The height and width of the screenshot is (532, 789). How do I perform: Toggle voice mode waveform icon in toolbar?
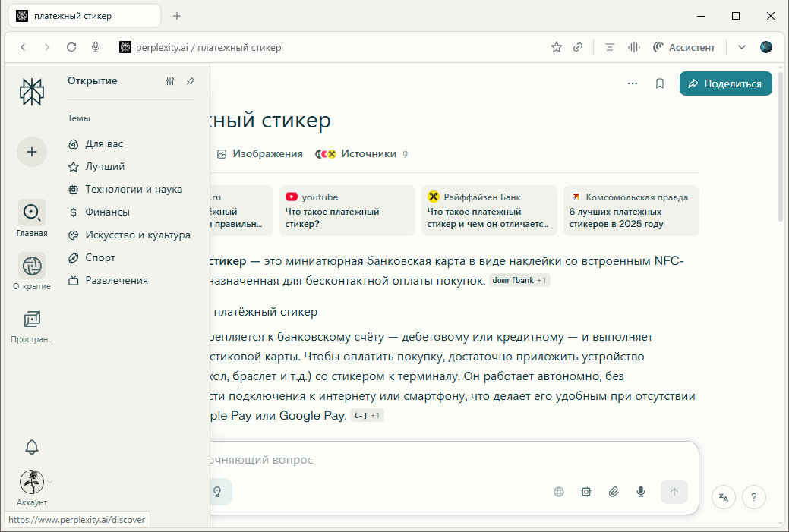[633, 47]
